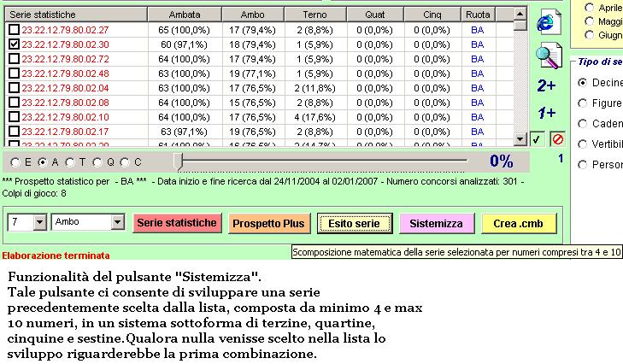Check the series 23.22.12.79.80.02.48 box
Image resolution: width=623 pixels, height=364 pixels.
coord(14,73)
